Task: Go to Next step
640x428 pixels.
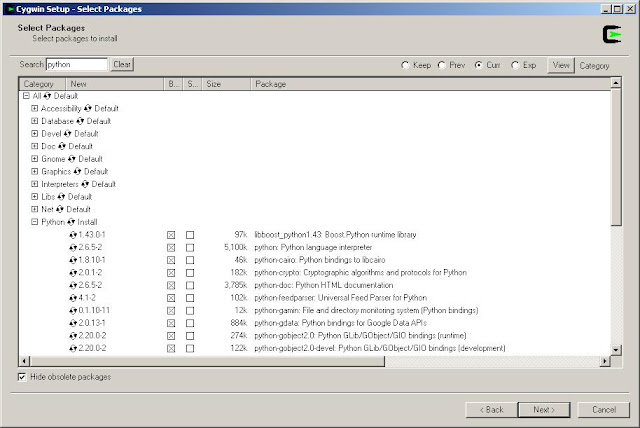Action: pyautogui.click(x=544, y=410)
